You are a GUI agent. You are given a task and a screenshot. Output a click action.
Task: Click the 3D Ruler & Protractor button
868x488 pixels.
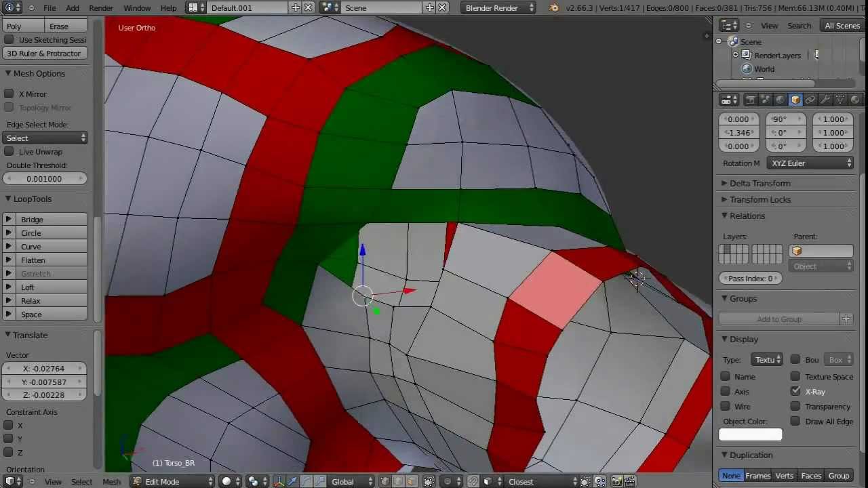pos(44,53)
